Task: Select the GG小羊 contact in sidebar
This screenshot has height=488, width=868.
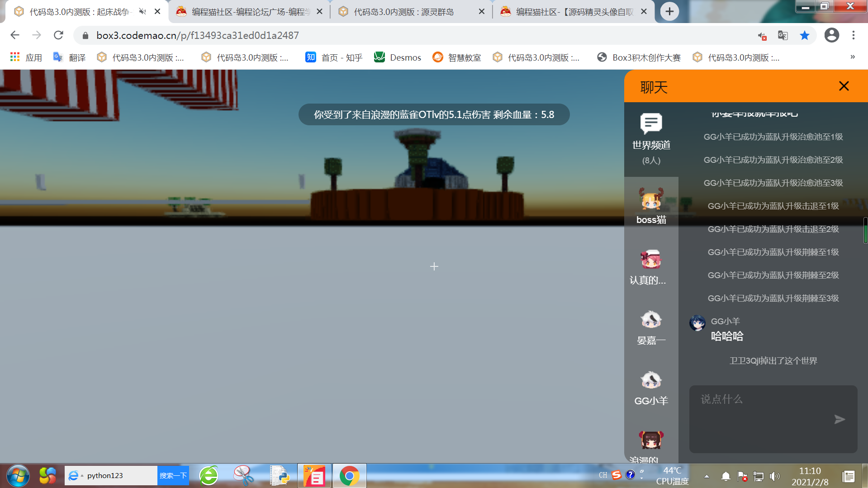Action: (x=651, y=388)
